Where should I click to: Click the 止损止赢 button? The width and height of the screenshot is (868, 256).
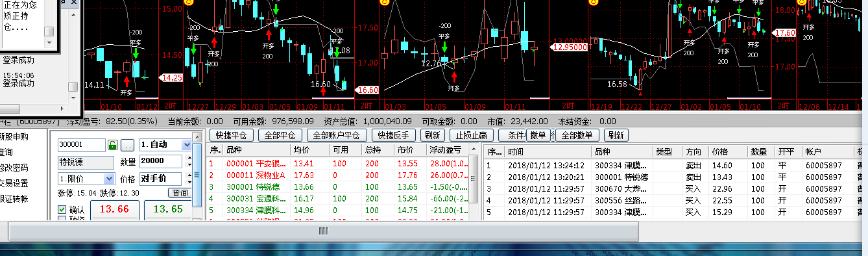pyautogui.click(x=472, y=135)
